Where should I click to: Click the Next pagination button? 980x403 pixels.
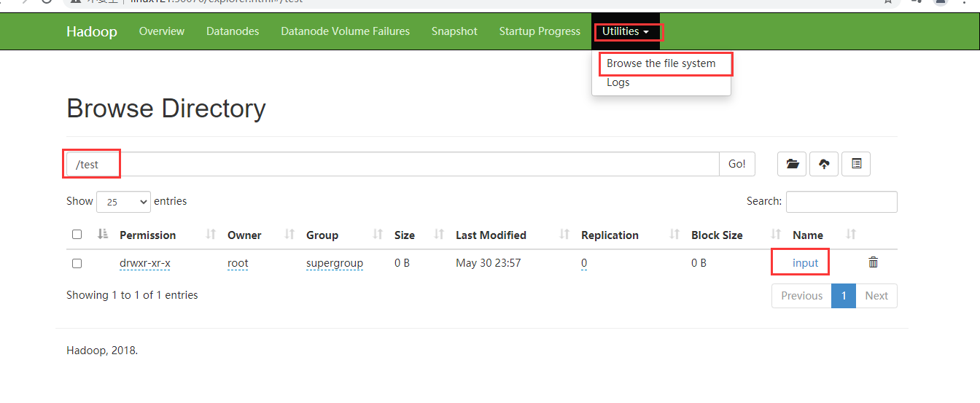[876, 296]
